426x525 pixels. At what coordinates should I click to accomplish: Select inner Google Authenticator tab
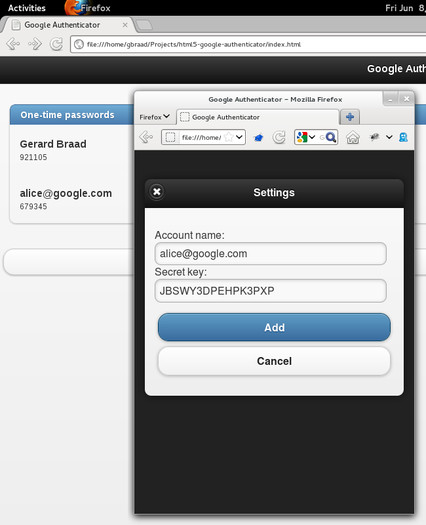(x=257, y=117)
